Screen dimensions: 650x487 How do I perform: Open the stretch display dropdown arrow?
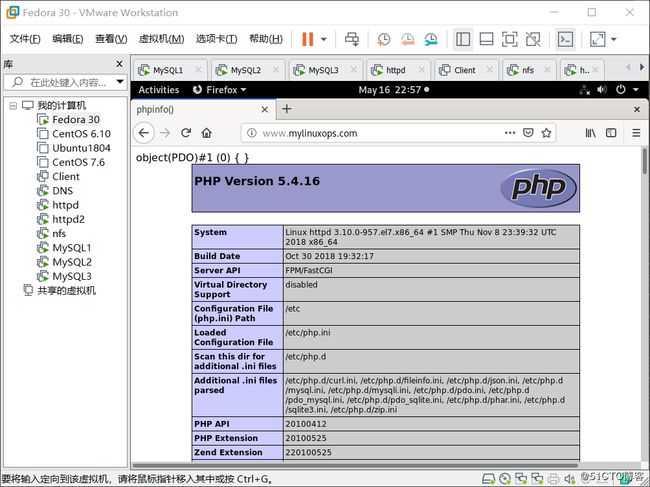click(x=614, y=39)
